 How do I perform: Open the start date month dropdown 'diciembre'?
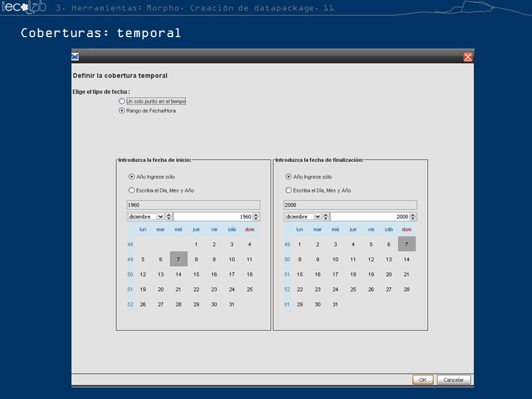(146, 217)
